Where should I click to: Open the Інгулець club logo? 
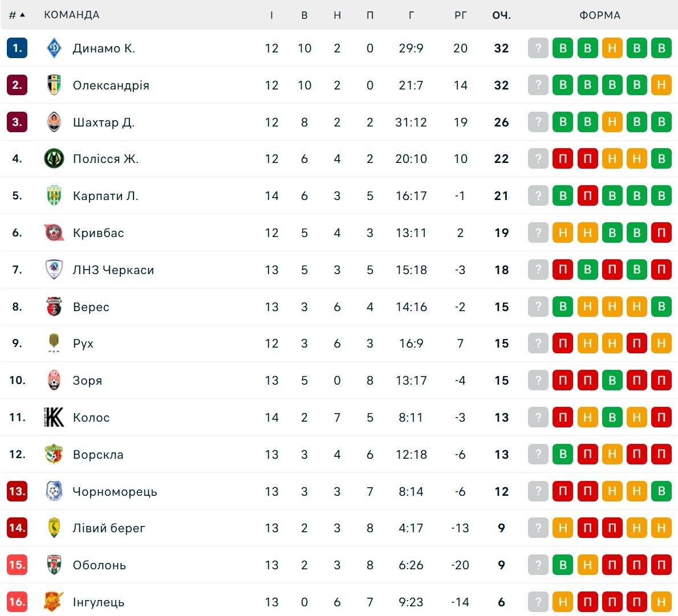tap(54, 602)
